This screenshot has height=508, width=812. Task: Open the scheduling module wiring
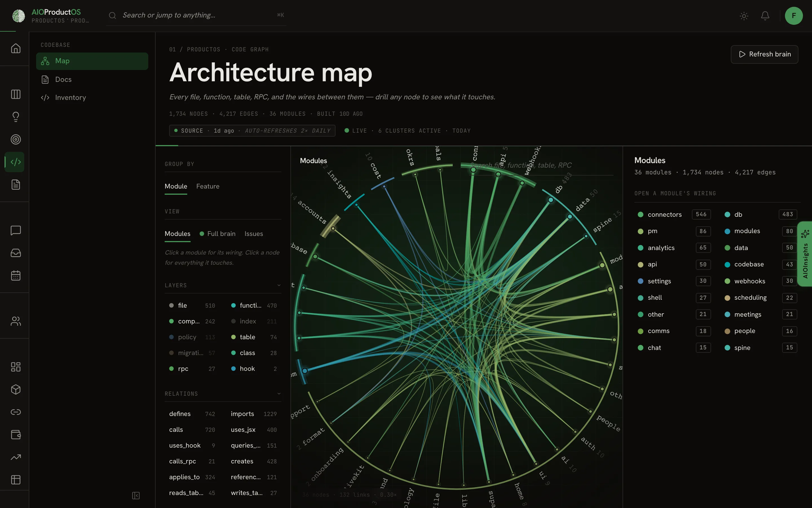point(760,298)
